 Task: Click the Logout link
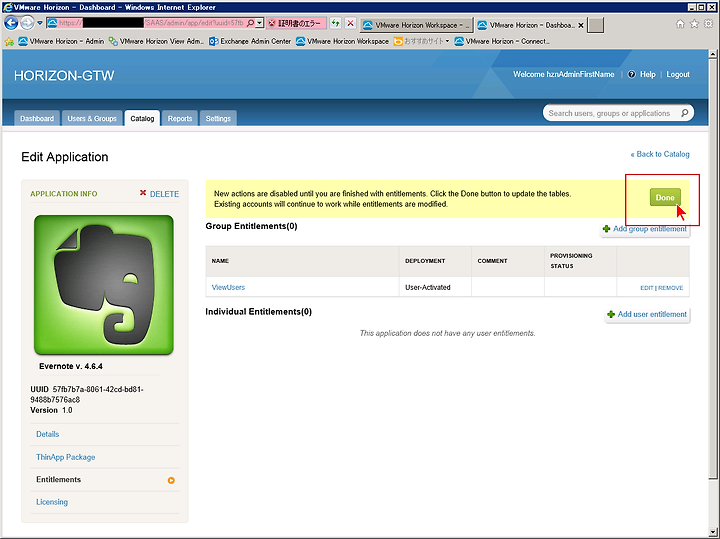[678, 74]
